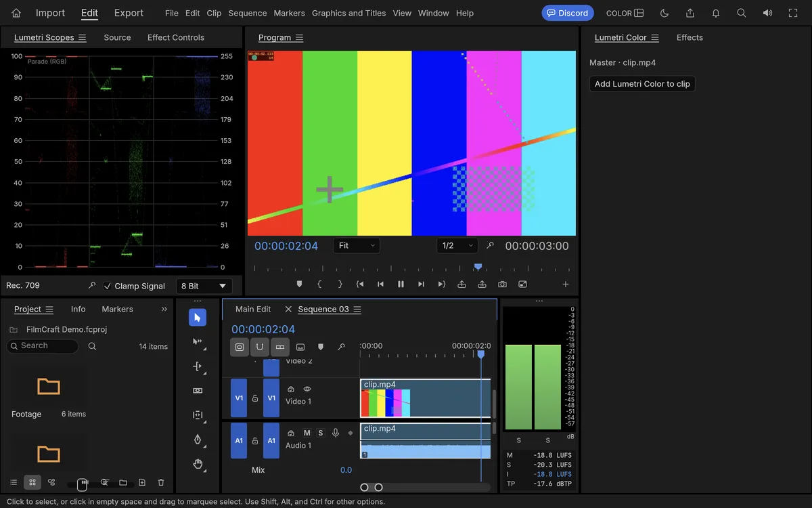
Task: Toggle lock on Audio 1 track
Action: click(255, 441)
